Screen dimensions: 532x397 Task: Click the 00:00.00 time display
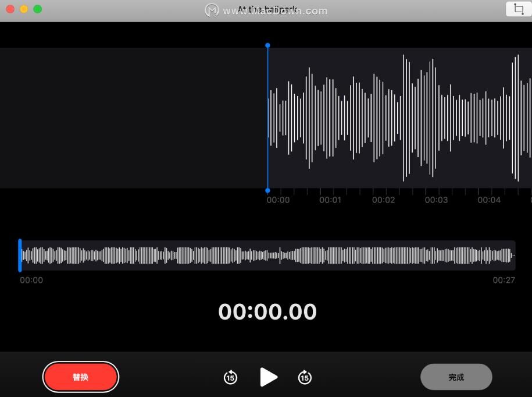tap(267, 311)
